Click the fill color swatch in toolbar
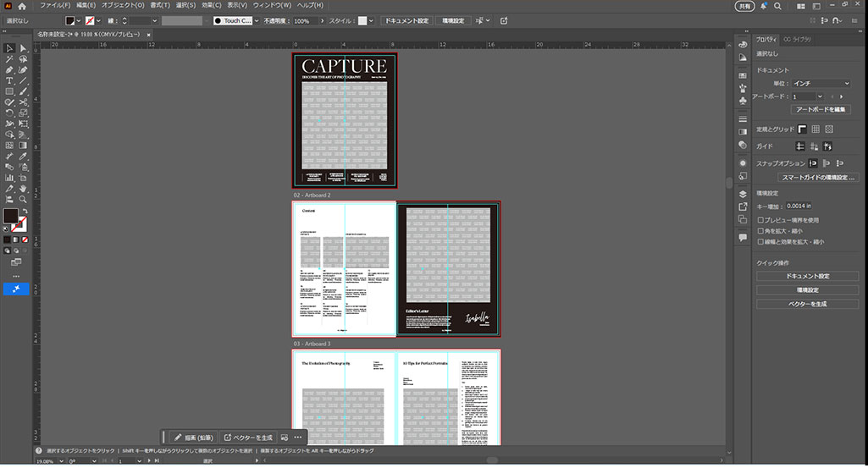 click(x=10, y=216)
